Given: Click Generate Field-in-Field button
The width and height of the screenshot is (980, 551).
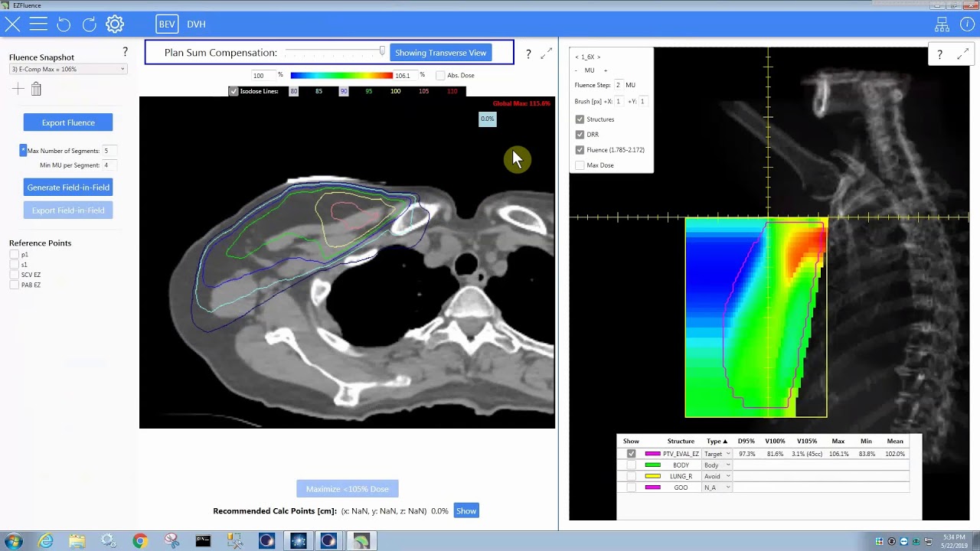Looking at the screenshot, I should pos(68,187).
